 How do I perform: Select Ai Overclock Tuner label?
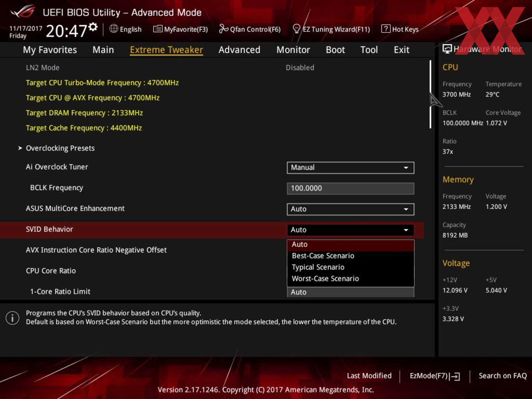point(57,167)
